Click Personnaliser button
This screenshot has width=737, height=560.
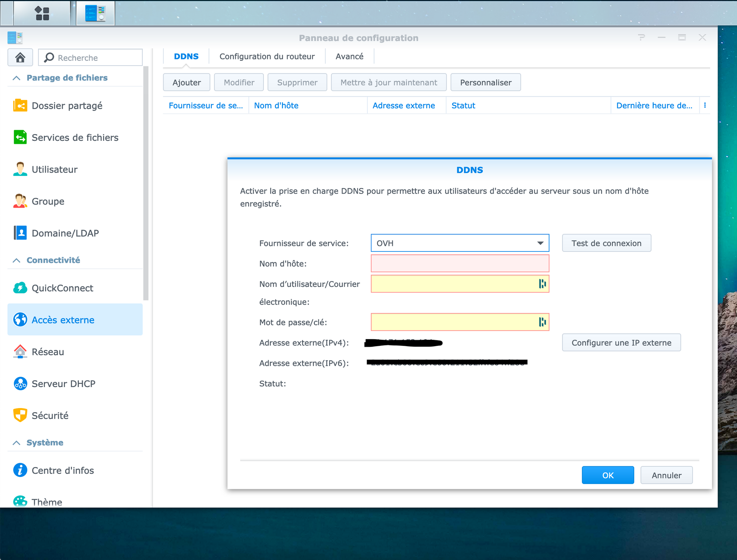(486, 82)
